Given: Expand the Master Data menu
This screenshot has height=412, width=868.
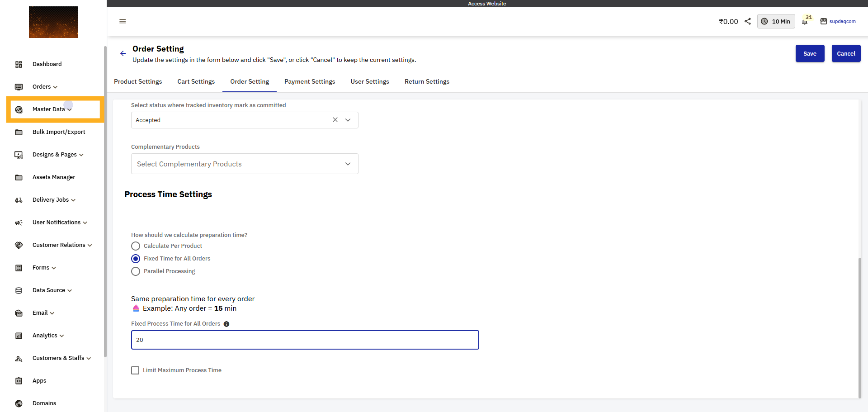Looking at the screenshot, I should pyautogui.click(x=52, y=109).
